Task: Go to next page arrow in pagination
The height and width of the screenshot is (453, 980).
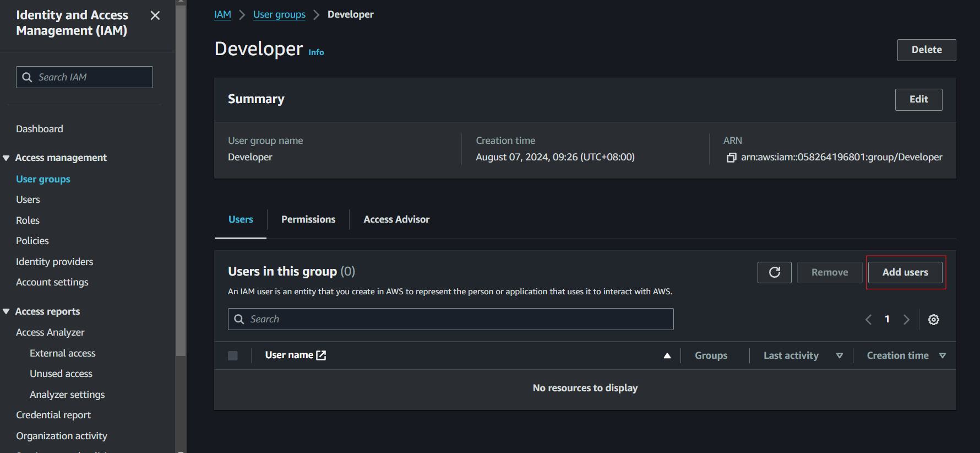Action: [906, 320]
